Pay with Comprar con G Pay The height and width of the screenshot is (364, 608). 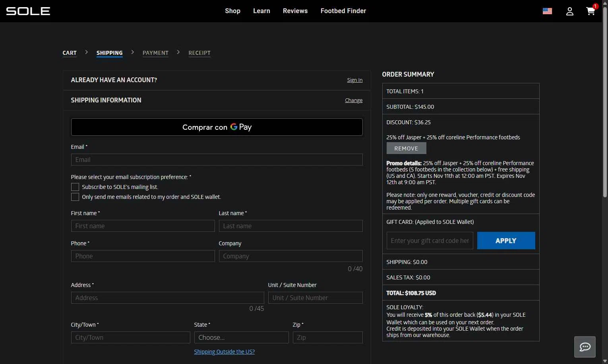tap(217, 127)
